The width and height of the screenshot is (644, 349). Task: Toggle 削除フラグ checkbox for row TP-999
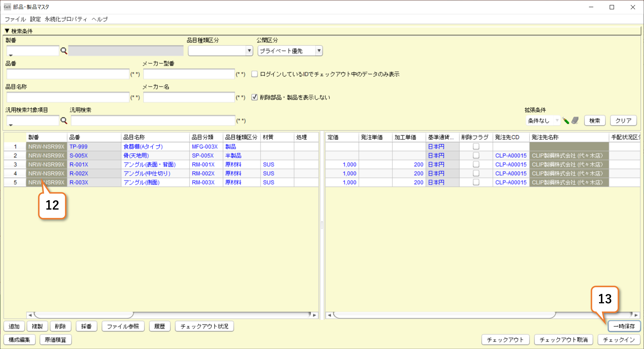pos(476,146)
